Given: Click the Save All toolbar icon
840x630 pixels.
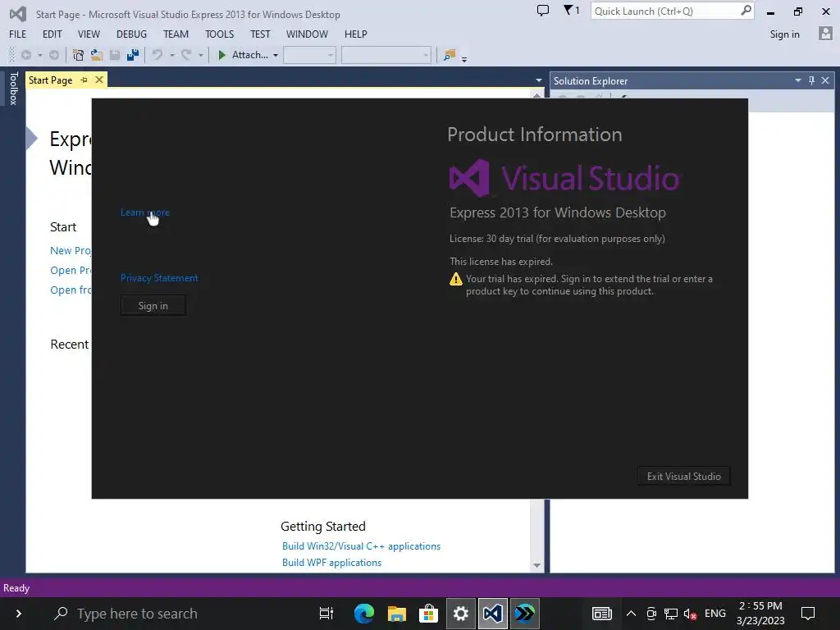Looking at the screenshot, I should [132, 55].
